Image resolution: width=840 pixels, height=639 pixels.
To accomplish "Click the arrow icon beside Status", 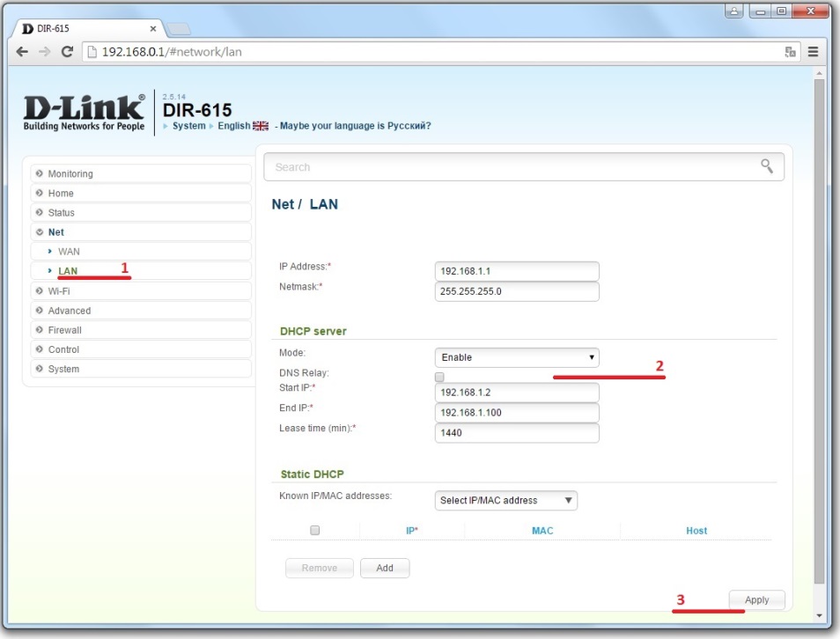I will pyautogui.click(x=39, y=212).
